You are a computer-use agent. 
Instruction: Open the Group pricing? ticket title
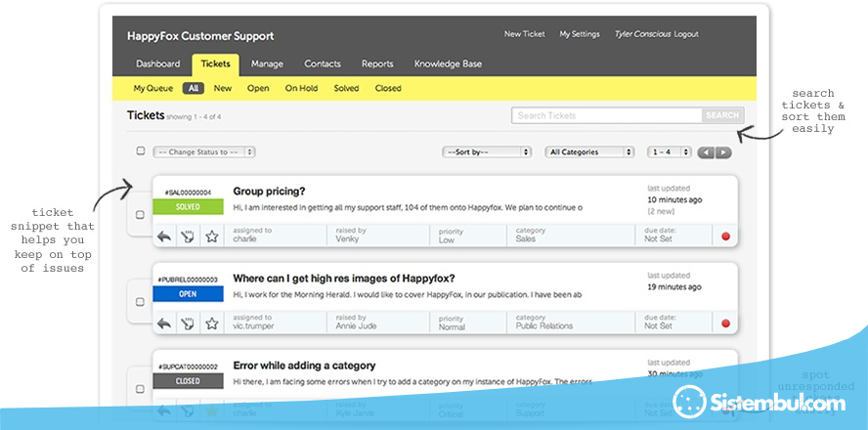pos(269,192)
